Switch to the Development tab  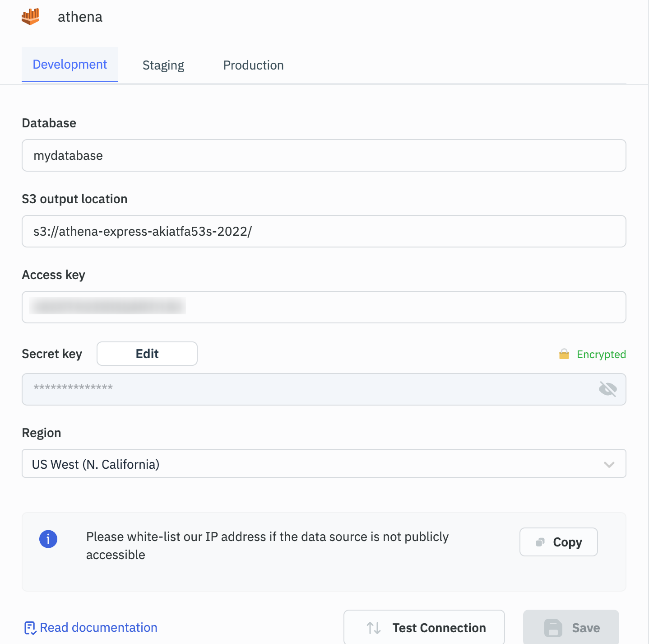70,65
